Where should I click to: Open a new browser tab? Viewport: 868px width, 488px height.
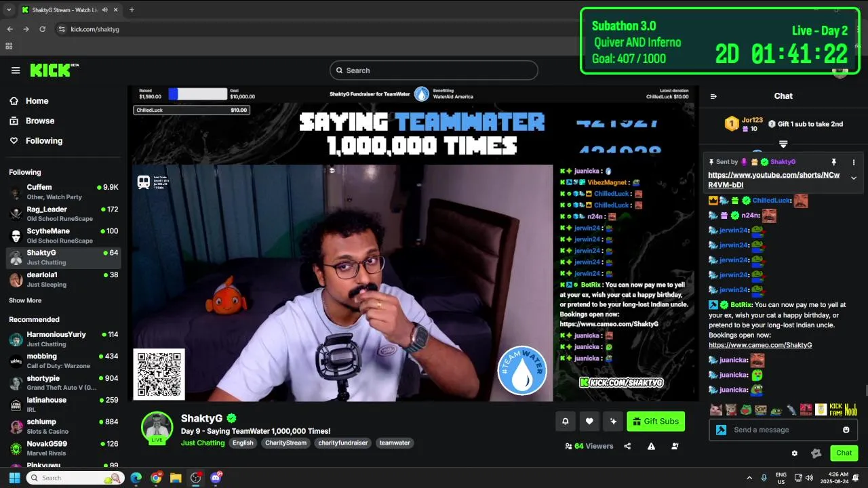tap(132, 10)
